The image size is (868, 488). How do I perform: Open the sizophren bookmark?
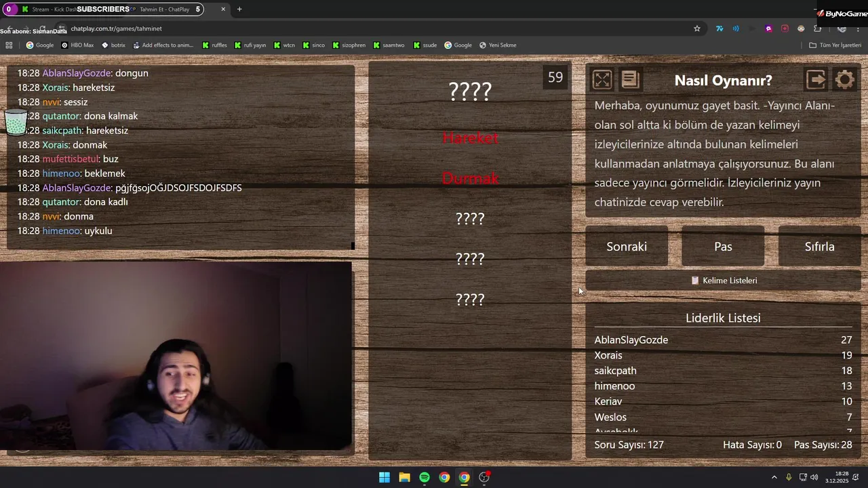349,45
